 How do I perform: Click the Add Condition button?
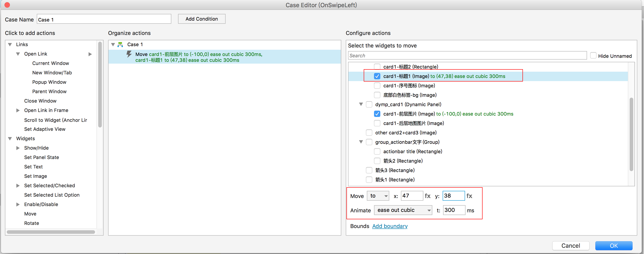202,19
